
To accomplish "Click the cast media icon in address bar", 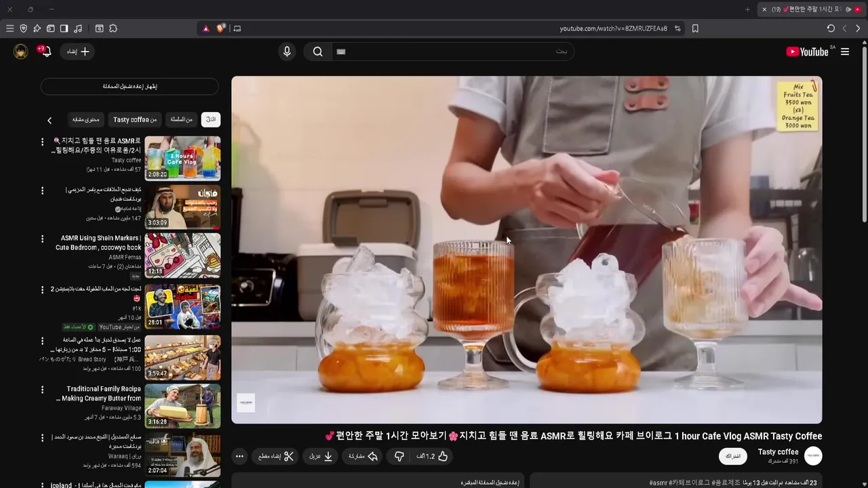I will pyautogui.click(x=237, y=28).
